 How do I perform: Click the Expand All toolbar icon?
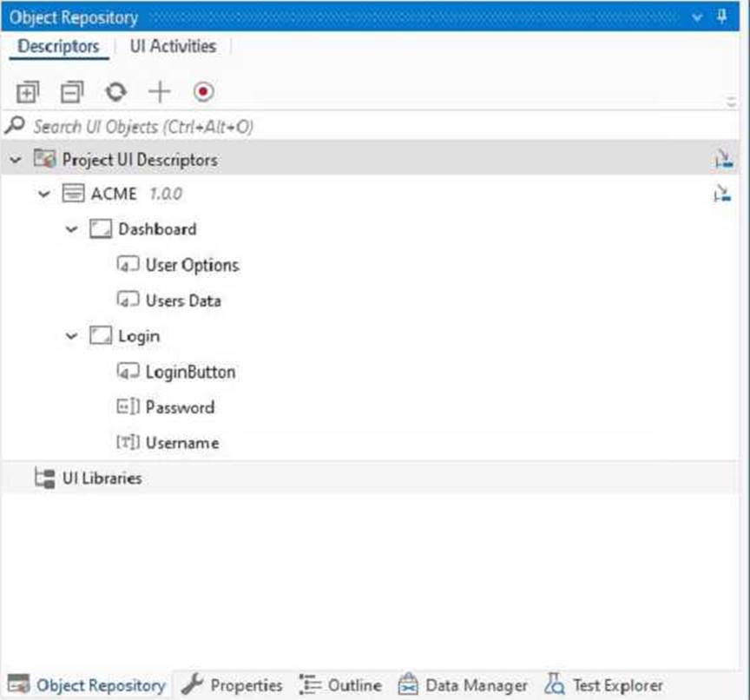point(28,92)
